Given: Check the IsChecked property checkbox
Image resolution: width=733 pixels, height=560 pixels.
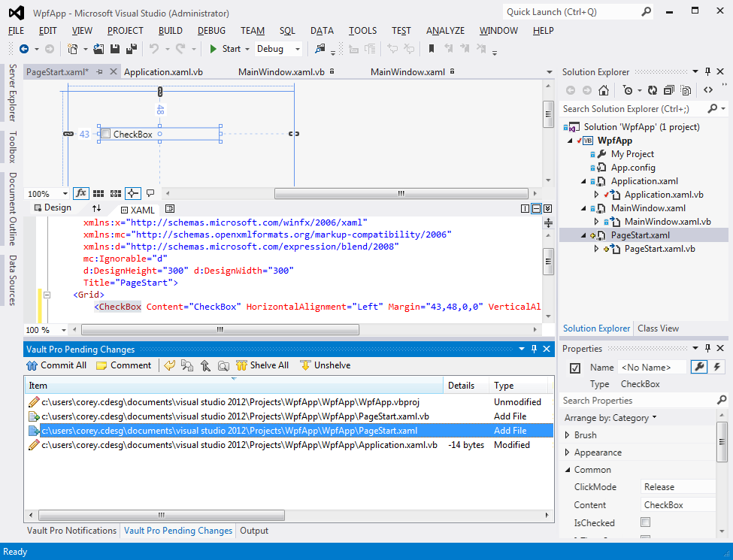Looking at the screenshot, I should pos(645,522).
